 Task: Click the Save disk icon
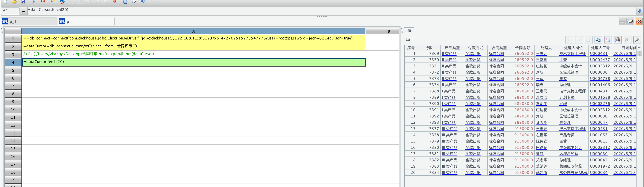pyautogui.click(x=23, y=2)
